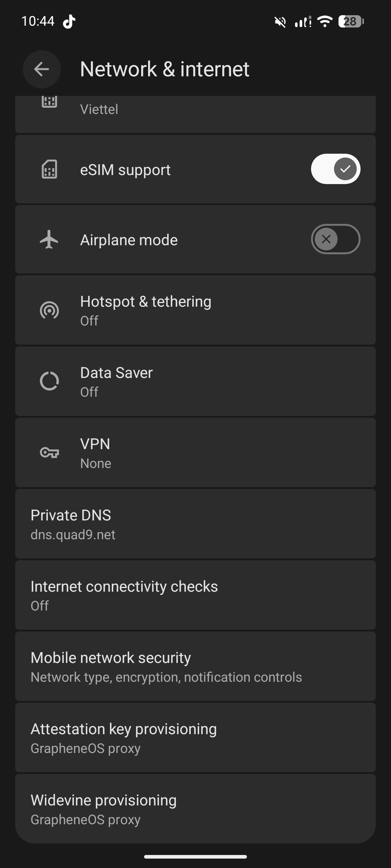
Task: Tap the VPN key icon
Action: tap(49, 452)
